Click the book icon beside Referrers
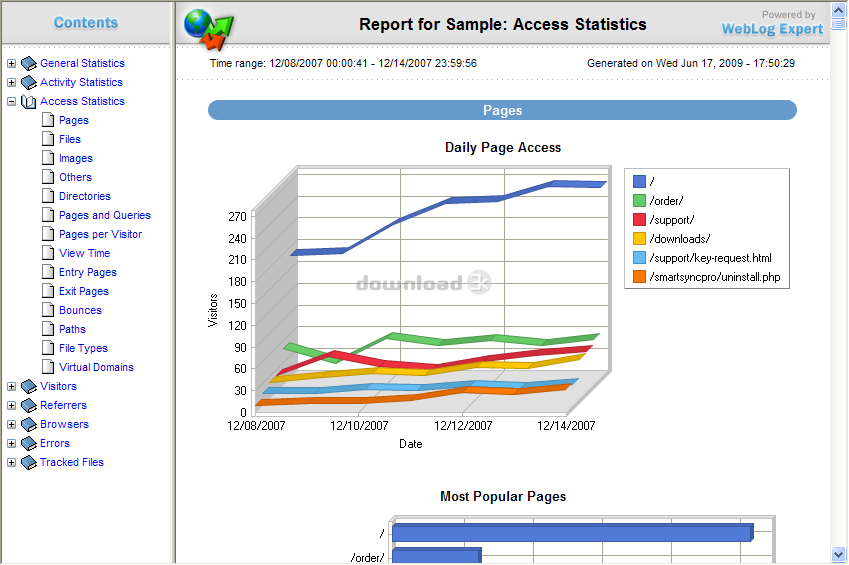The height and width of the screenshot is (565, 849). pyautogui.click(x=28, y=406)
